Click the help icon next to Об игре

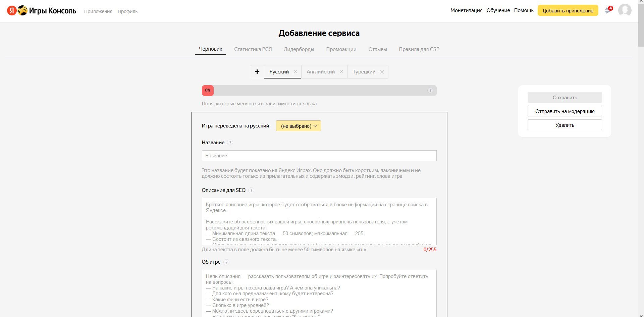click(x=226, y=262)
